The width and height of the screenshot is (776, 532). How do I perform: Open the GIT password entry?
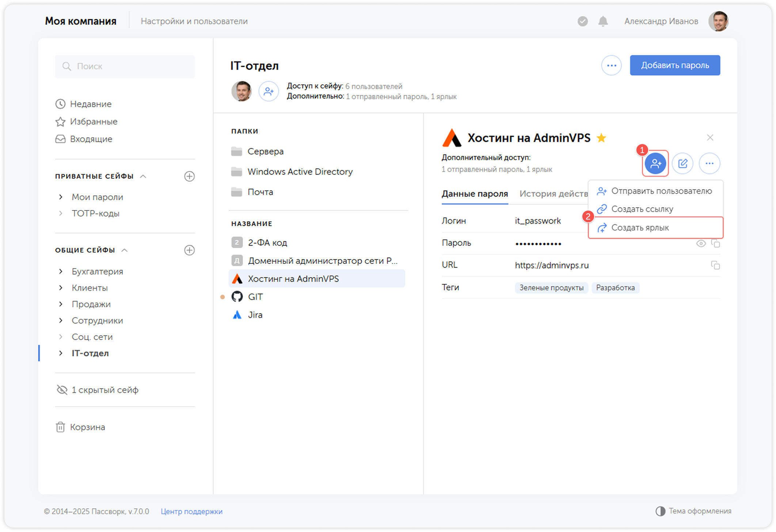pyautogui.click(x=317, y=297)
